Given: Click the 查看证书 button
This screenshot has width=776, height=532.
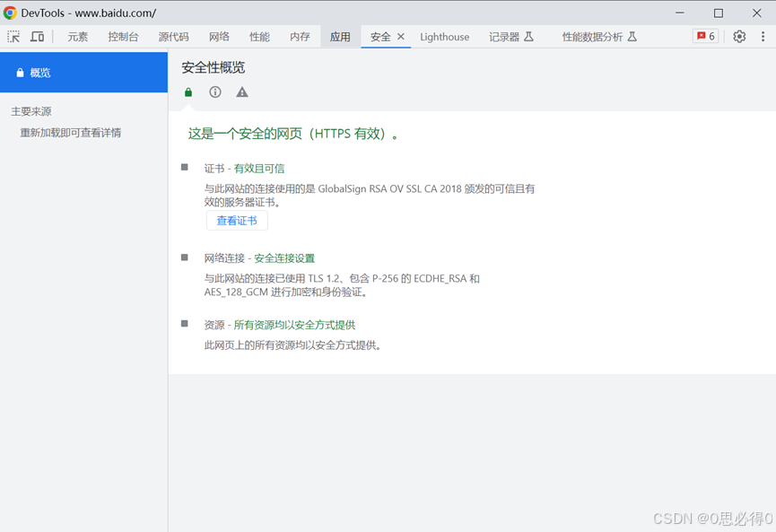Looking at the screenshot, I should tap(237, 220).
